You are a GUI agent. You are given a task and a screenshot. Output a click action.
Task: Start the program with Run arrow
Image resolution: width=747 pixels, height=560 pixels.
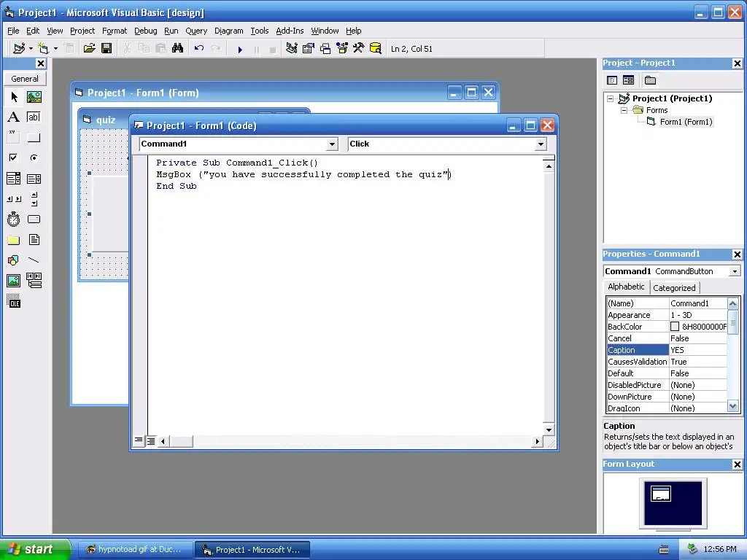click(x=240, y=49)
